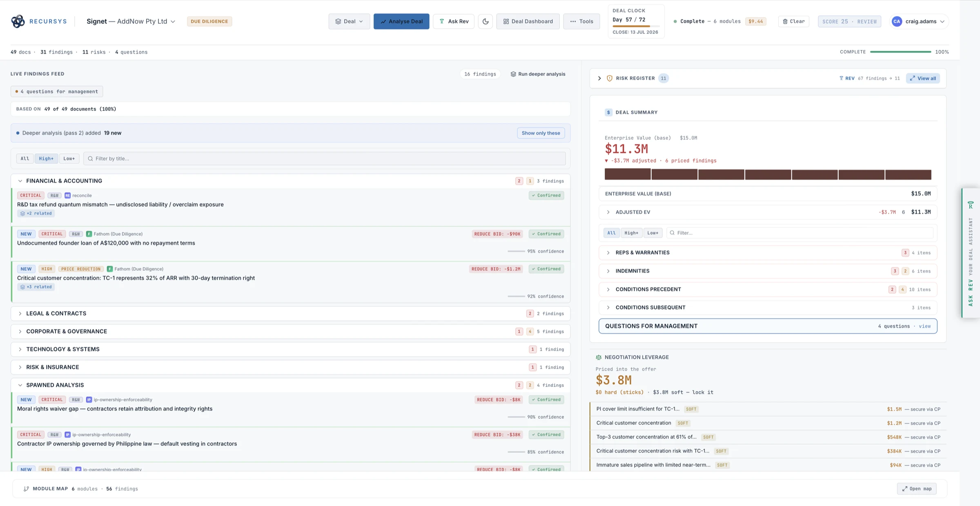This screenshot has width=980, height=506.
Task: Click Fathom icon on customer concentration finding
Action: pos(110,269)
